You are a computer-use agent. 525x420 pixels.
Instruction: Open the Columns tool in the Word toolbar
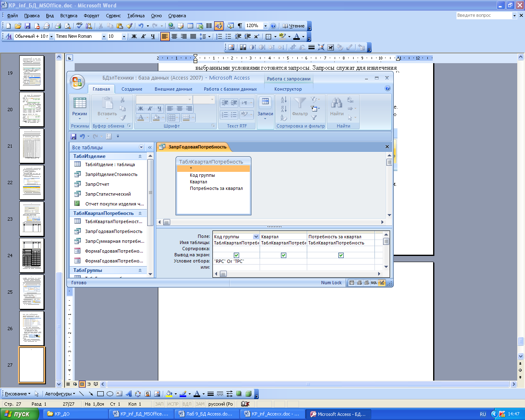point(209,26)
